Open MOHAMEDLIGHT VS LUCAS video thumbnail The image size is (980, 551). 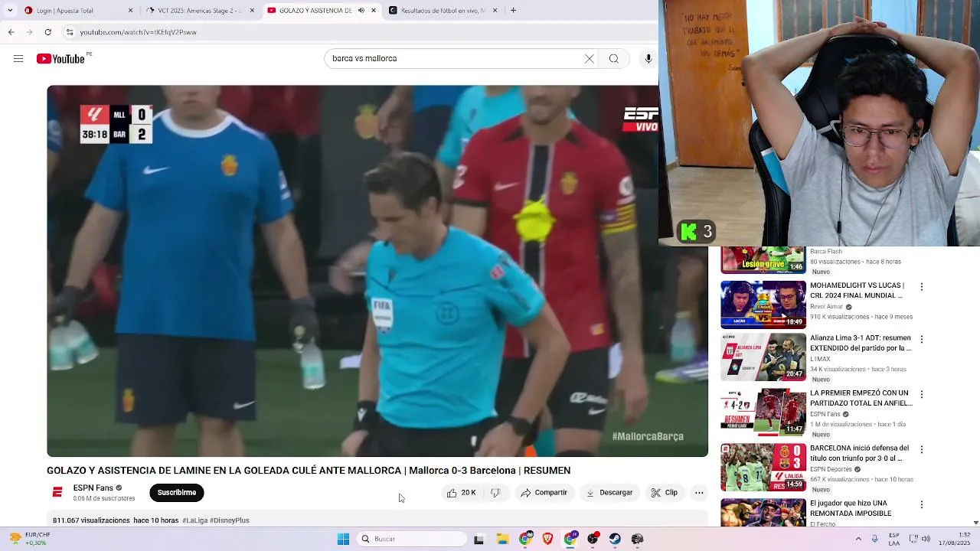(763, 305)
